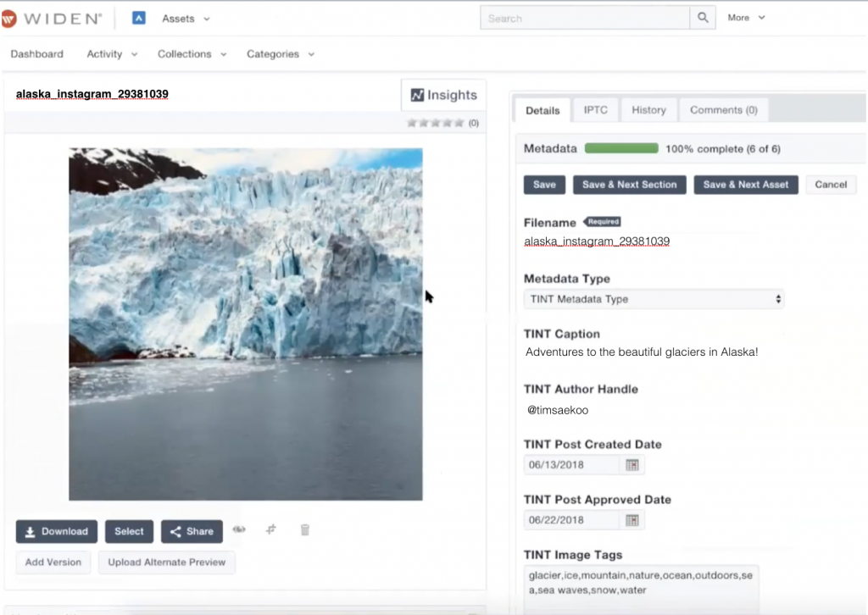Screen dimensions: 868x615
Task: Click the crop tool icon
Action: (x=270, y=529)
